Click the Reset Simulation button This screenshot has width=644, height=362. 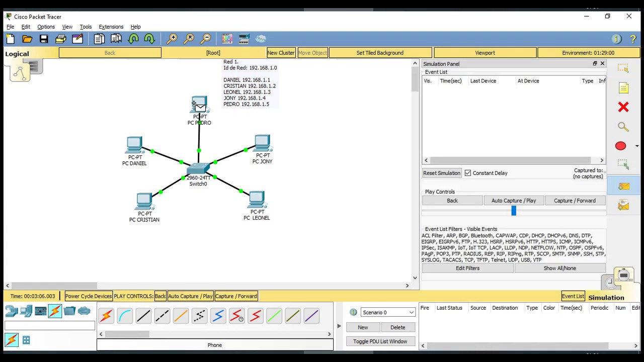[442, 173]
